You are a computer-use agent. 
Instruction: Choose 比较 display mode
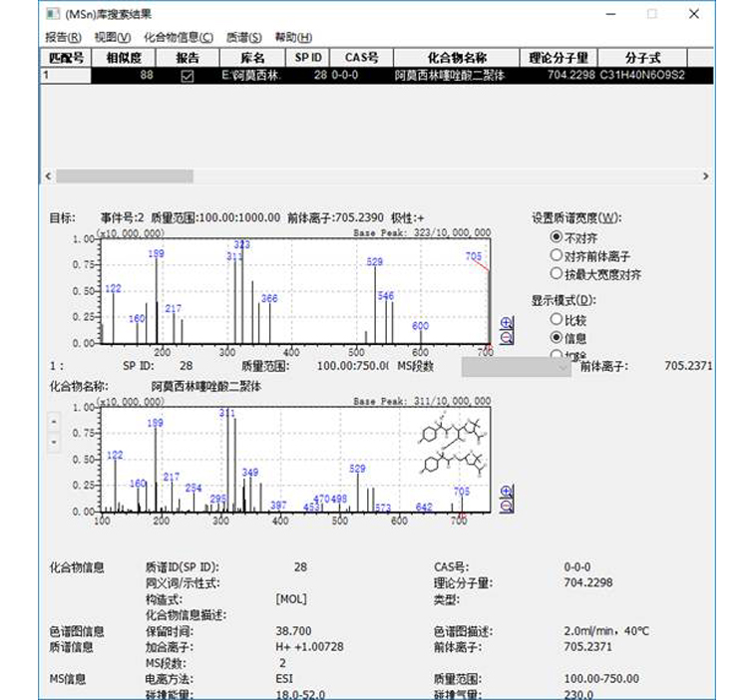pos(556,320)
